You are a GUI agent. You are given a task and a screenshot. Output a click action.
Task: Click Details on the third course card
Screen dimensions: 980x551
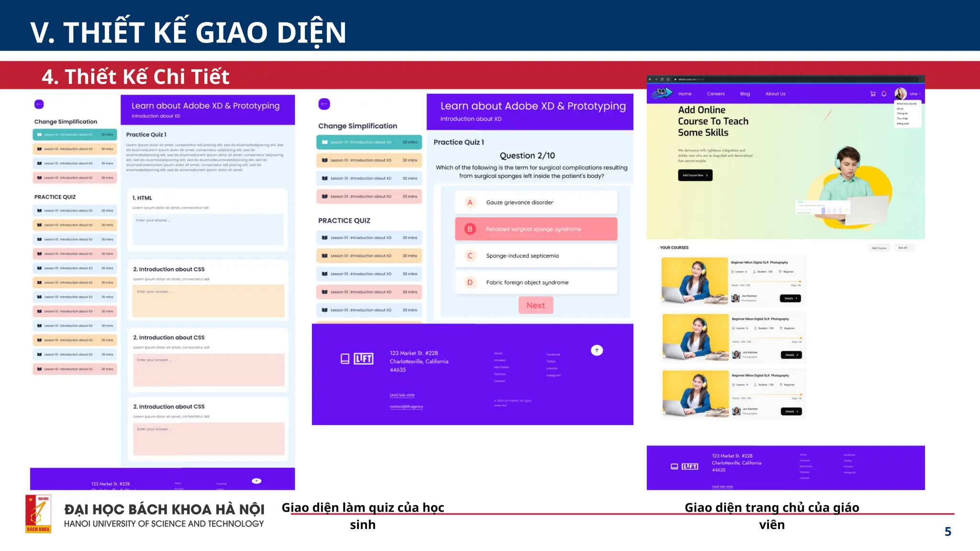791,411
